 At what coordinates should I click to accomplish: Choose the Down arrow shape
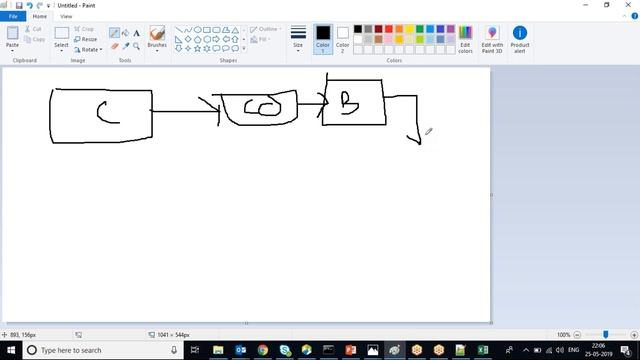point(179,49)
